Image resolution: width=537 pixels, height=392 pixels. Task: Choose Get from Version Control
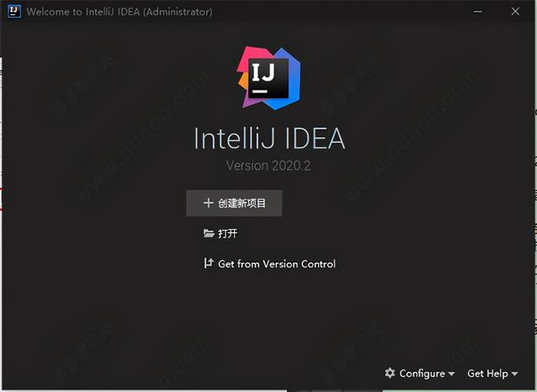(x=269, y=264)
